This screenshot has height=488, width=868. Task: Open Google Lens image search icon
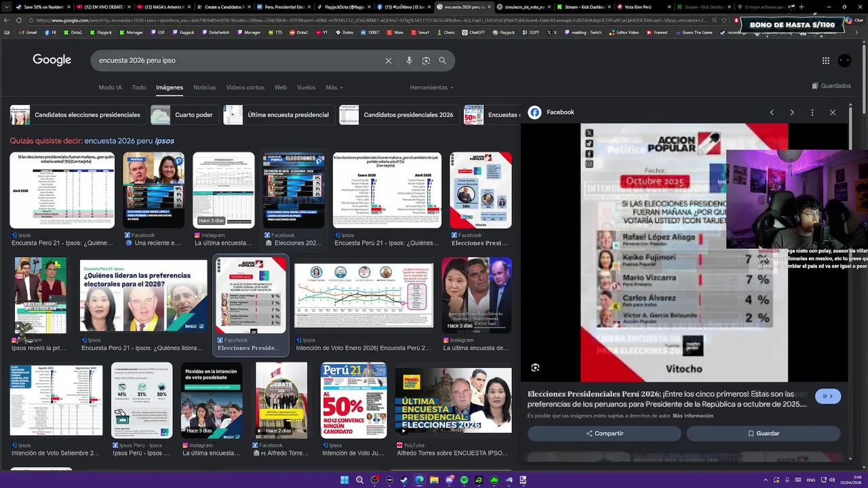coord(426,60)
